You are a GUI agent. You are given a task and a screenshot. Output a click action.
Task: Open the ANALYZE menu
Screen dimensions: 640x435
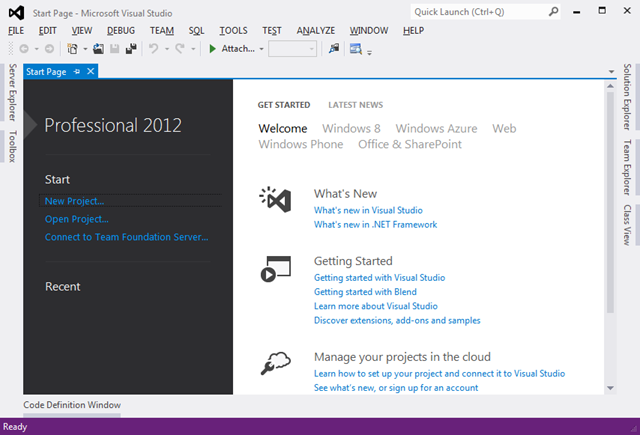click(x=316, y=31)
